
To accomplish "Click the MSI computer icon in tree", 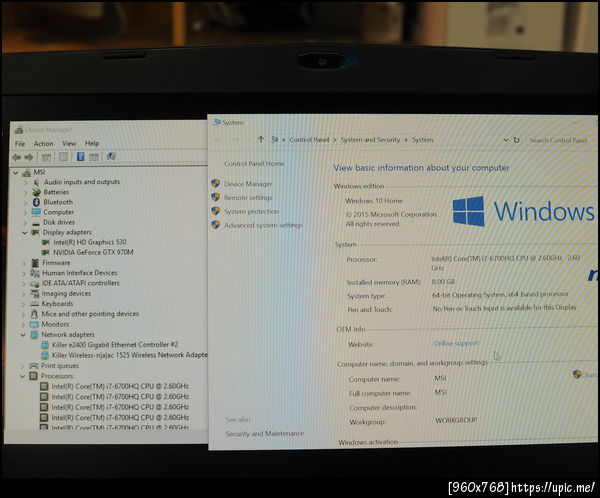I will pyautogui.click(x=26, y=173).
